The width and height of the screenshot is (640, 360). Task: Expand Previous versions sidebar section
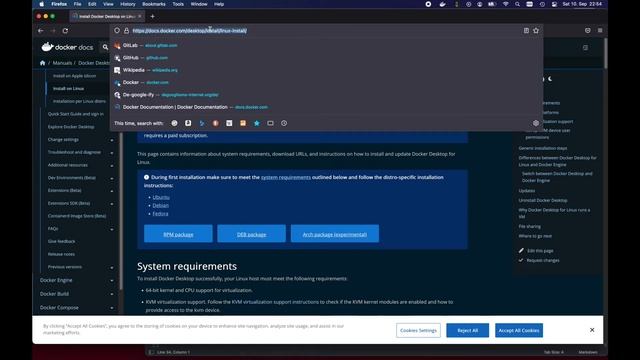point(112,267)
